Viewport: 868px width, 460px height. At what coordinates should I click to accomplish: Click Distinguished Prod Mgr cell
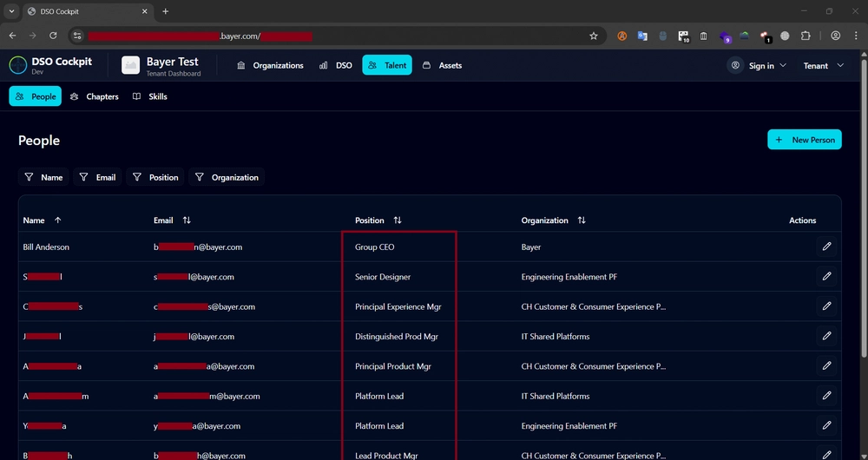[397, 337]
